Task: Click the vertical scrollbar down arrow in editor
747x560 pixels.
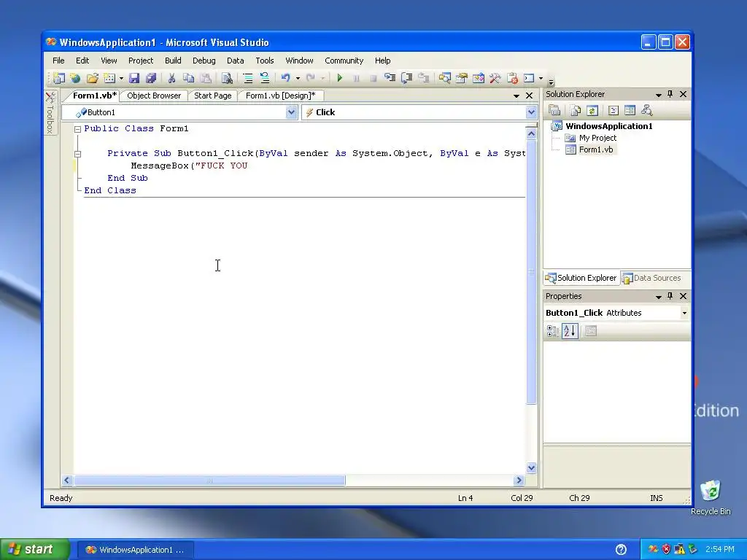Action: pyautogui.click(x=532, y=468)
